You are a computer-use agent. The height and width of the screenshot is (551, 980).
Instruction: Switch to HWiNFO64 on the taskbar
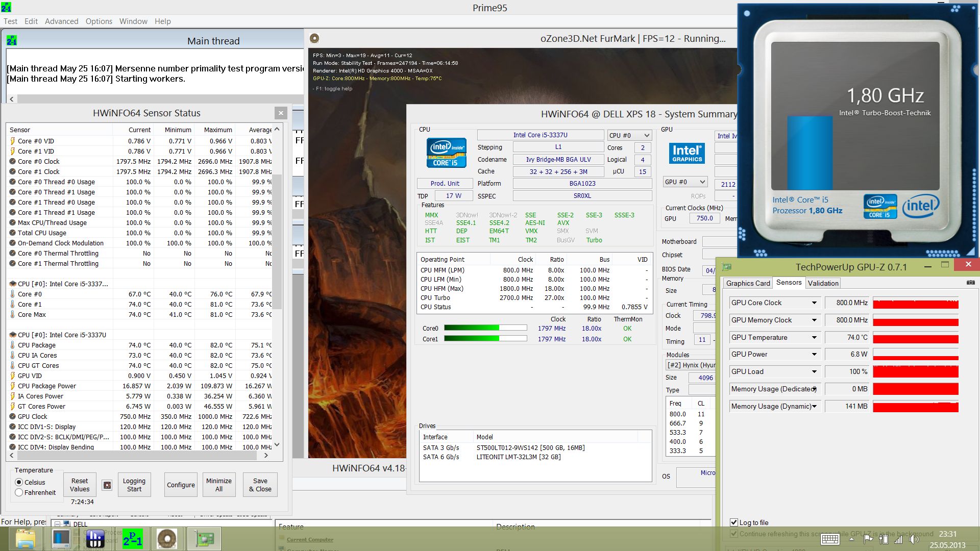coord(95,539)
